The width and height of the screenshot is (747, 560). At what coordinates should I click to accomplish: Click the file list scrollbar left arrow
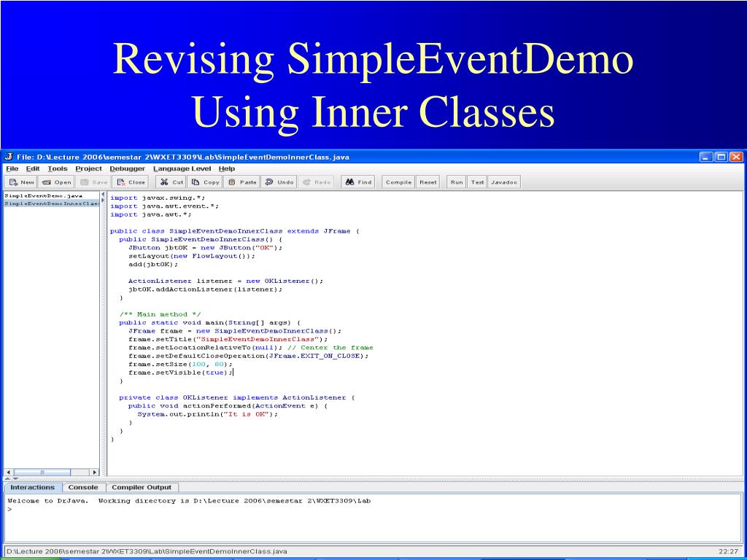8,472
